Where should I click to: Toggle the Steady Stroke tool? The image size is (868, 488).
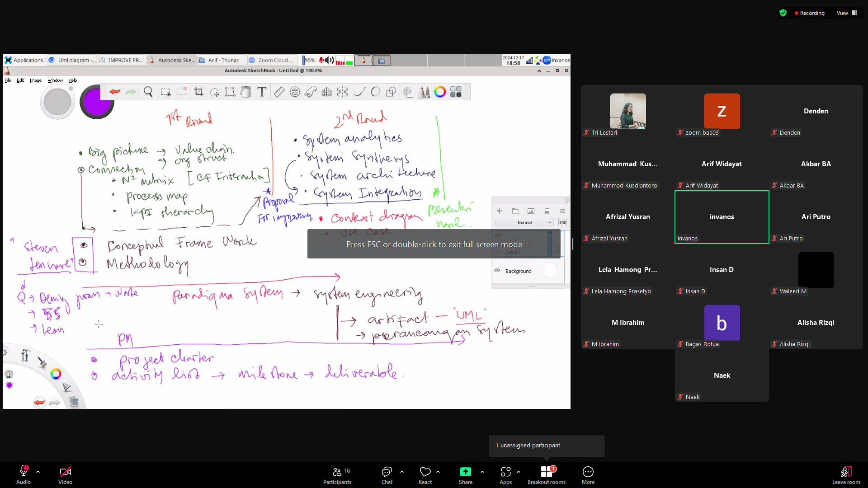tap(359, 92)
